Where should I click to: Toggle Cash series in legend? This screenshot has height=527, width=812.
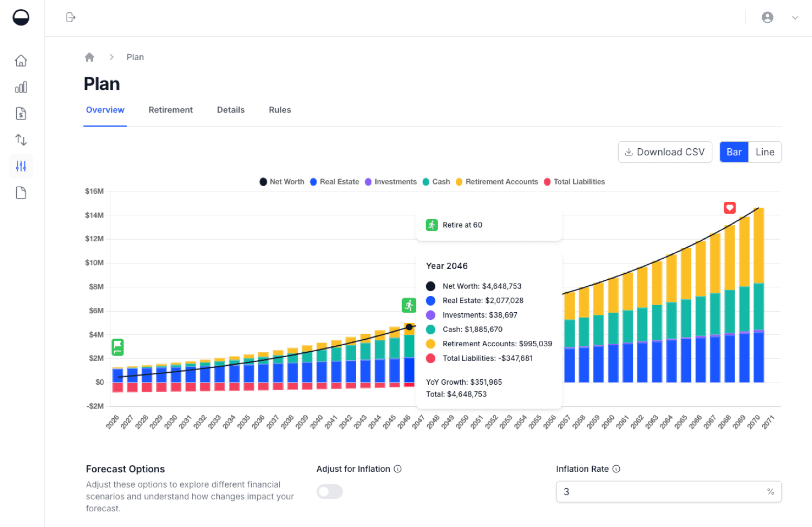(436, 182)
